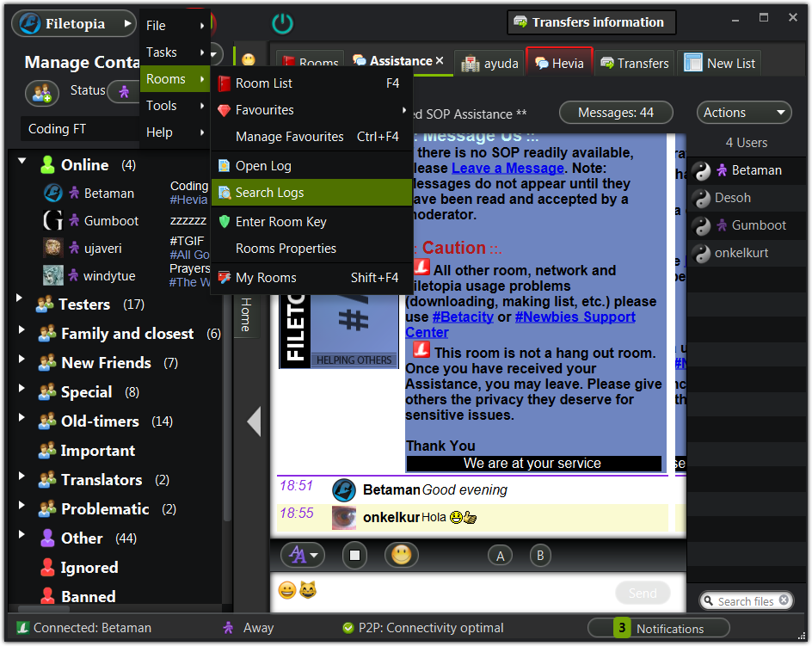Click the Ignored group red person icon
The image size is (812, 646).
coord(47,567)
